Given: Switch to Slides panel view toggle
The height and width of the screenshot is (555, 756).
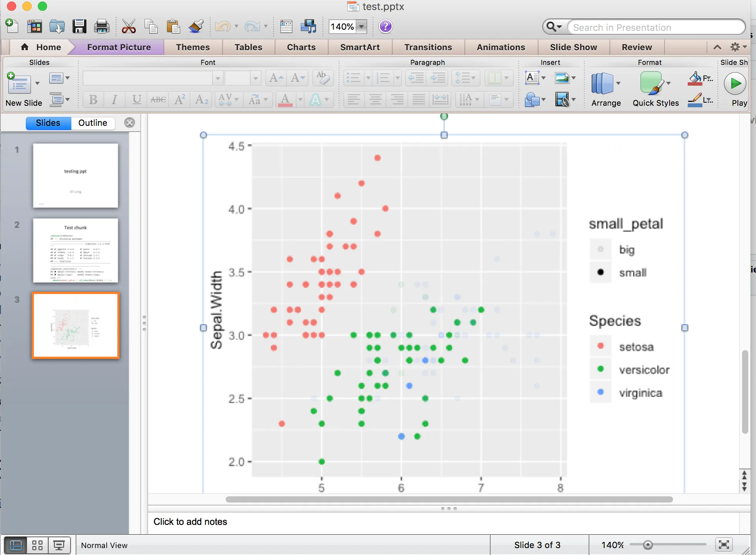Looking at the screenshot, I should coord(48,123).
